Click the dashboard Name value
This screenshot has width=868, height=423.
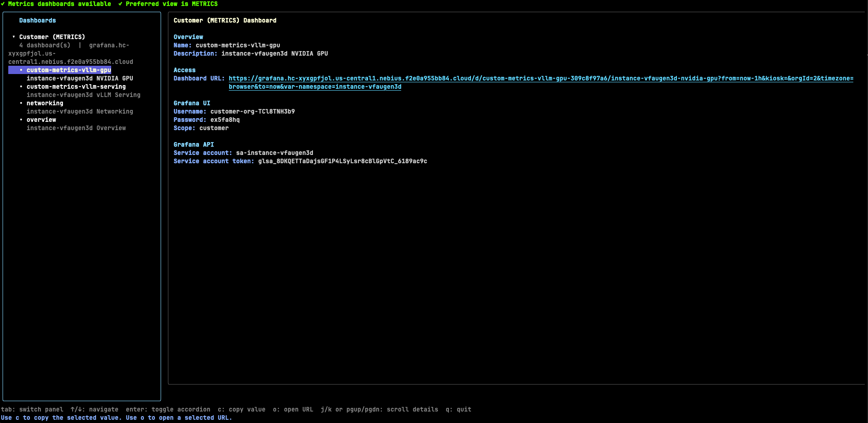pos(238,45)
